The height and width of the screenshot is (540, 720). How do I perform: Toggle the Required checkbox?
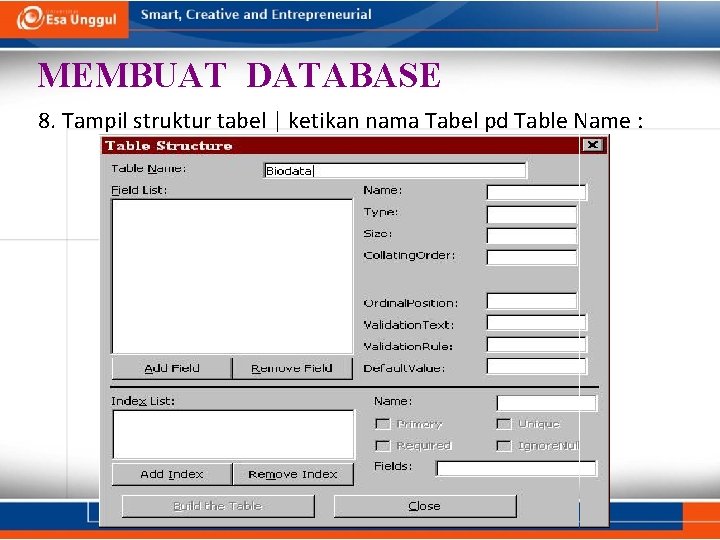382,445
